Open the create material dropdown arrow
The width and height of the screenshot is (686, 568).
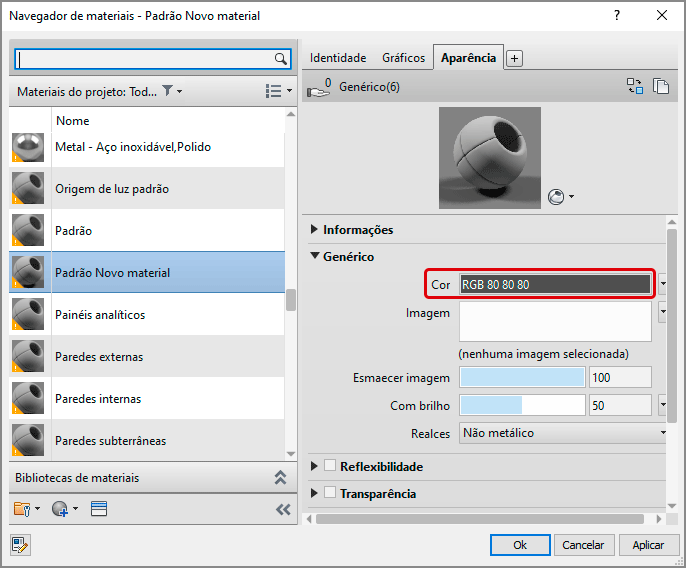coord(75,508)
